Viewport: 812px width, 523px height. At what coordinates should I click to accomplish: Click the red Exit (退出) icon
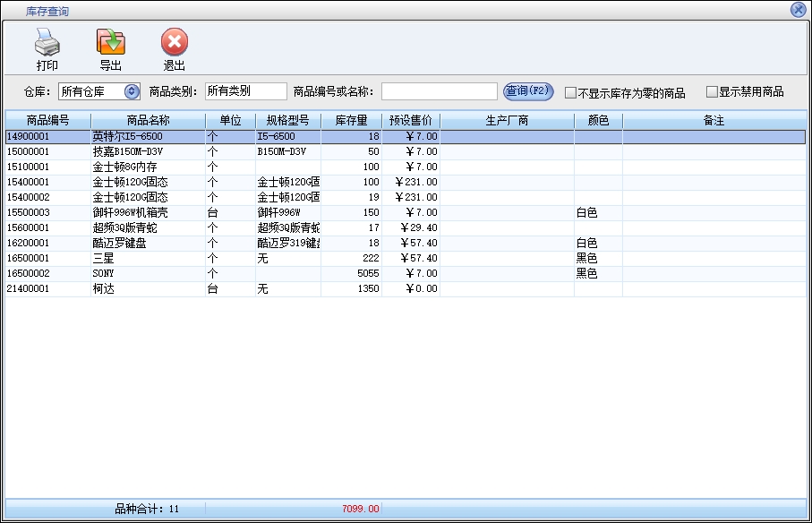coord(174,42)
